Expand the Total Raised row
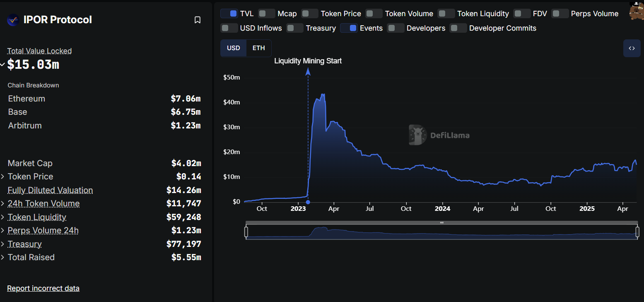 [2, 257]
